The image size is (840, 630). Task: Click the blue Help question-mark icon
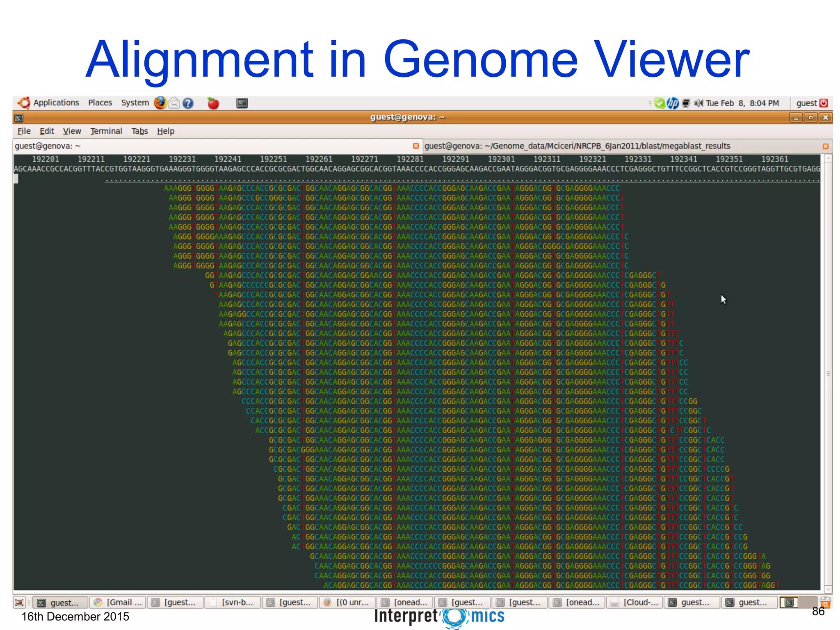point(188,103)
